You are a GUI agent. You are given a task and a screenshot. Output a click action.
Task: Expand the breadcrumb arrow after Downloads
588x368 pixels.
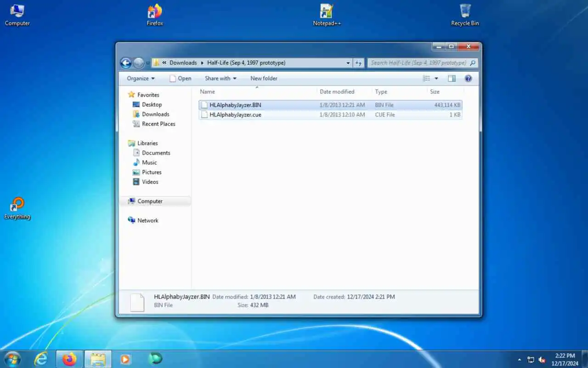pyautogui.click(x=202, y=63)
